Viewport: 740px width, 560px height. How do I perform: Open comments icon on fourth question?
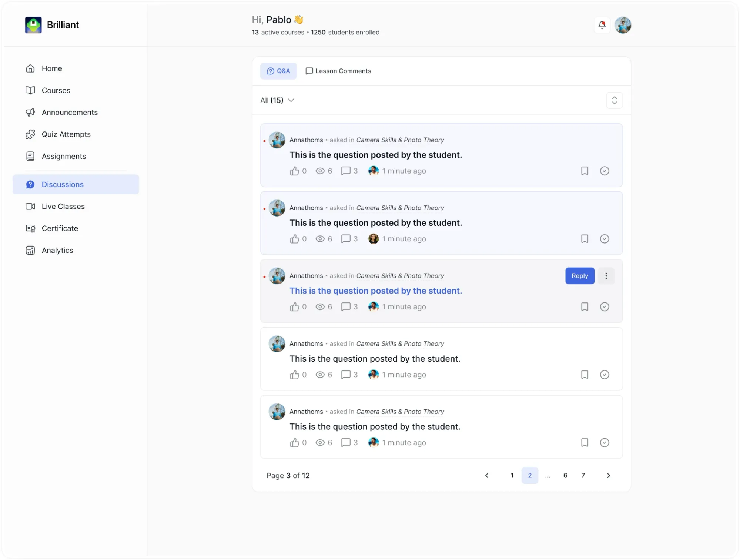click(x=346, y=375)
